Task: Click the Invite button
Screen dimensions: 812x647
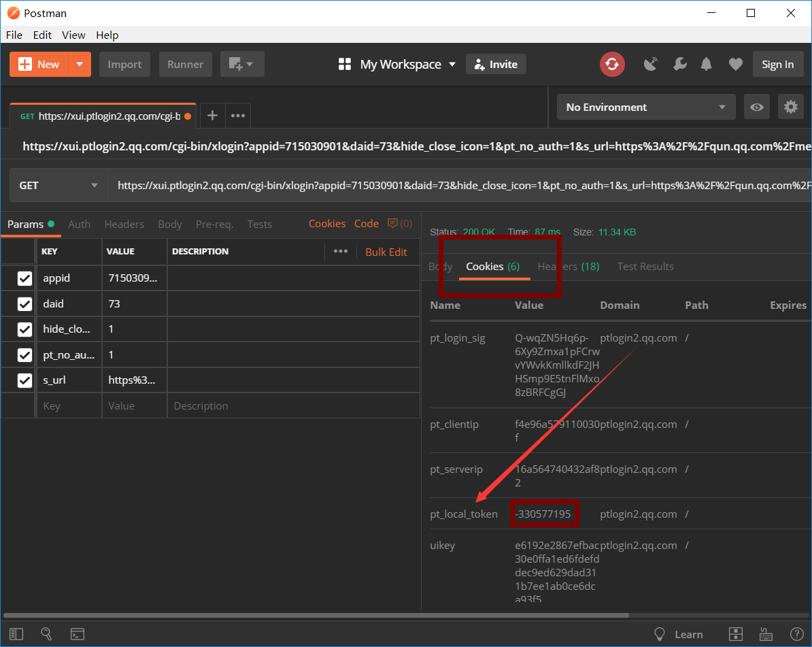Action: (x=496, y=64)
